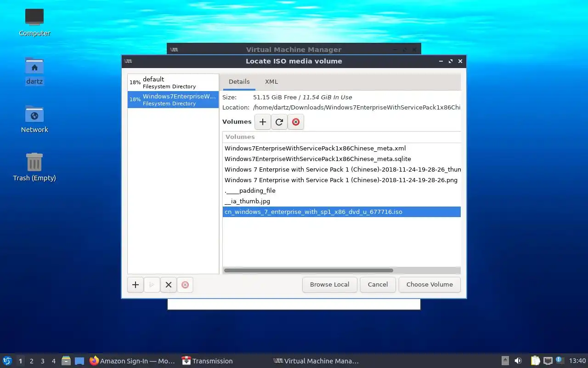Switch to workspace 3
This screenshot has width=588, height=368.
43,361
